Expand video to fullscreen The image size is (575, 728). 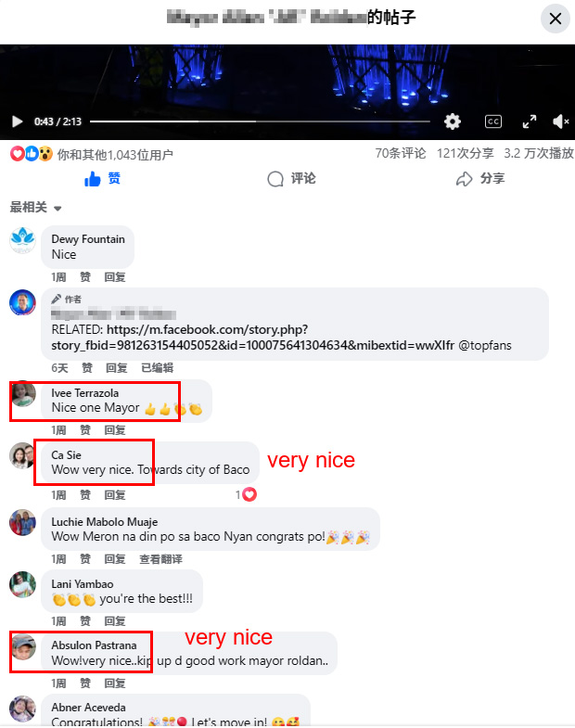point(529,121)
